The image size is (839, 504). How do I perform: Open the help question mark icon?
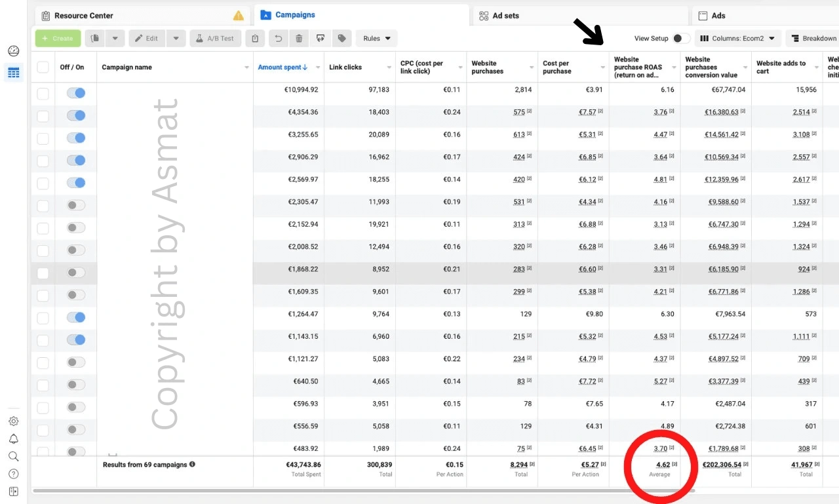pos(13,474)
